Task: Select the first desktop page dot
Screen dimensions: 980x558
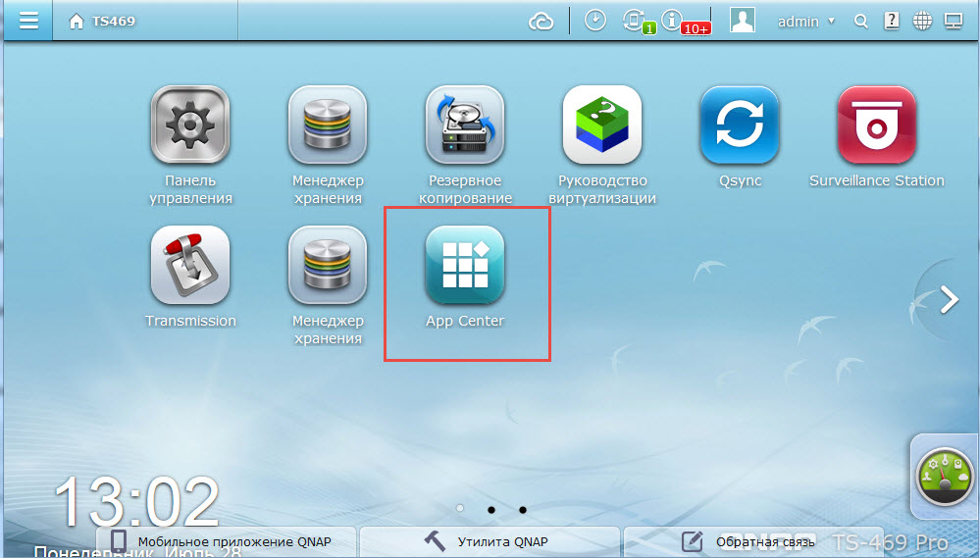Action: coord(460,509)
